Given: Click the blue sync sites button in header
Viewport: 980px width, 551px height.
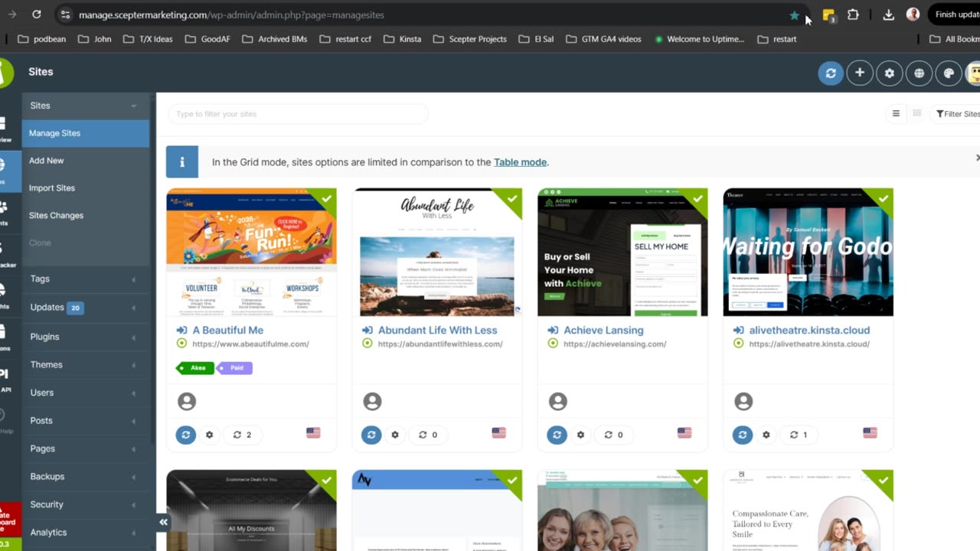Looking at the screenshot, I should [831, 73].
